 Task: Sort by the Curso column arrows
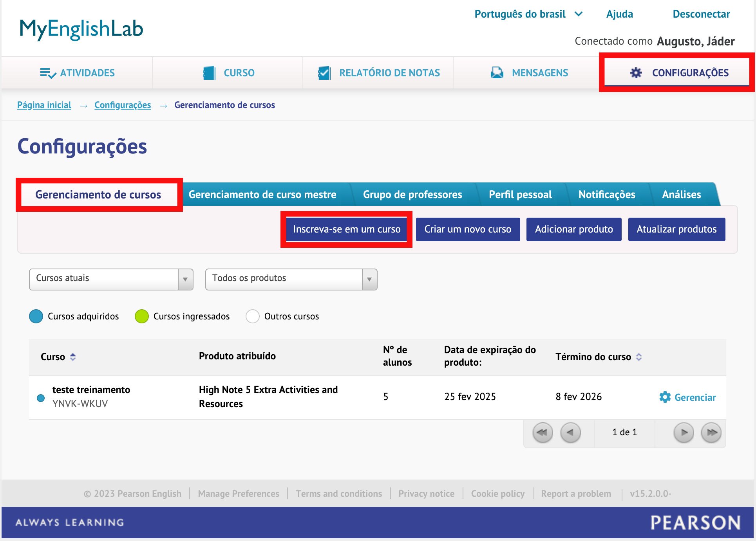coord(73,357)
